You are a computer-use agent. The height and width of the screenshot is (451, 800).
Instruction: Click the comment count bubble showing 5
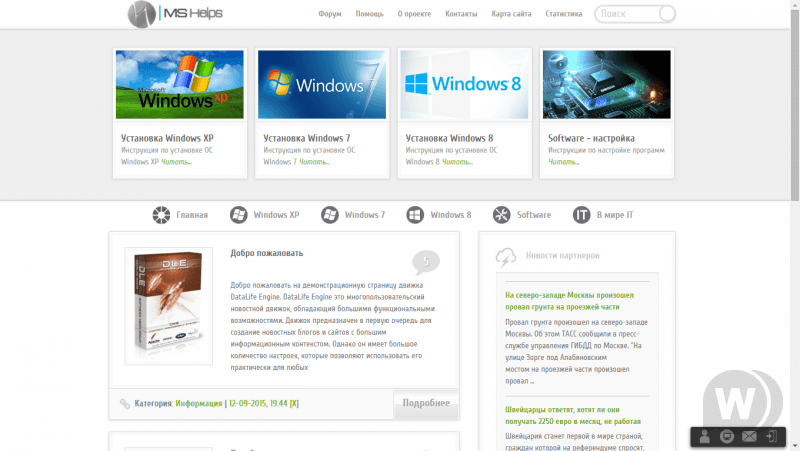[x=426, y=262]
